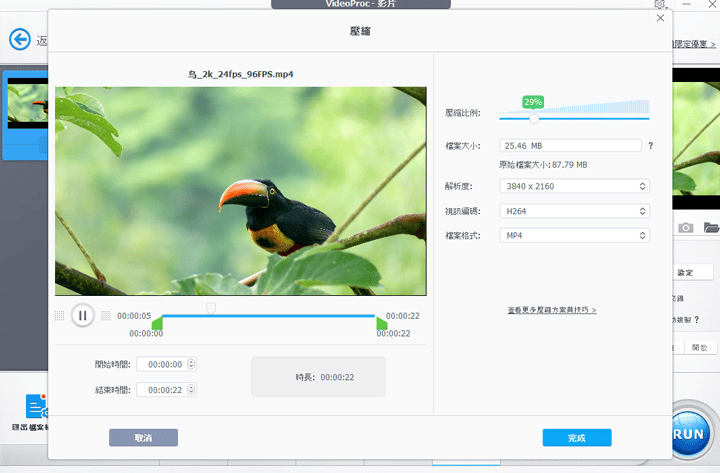Click the video preview image of the toucan
Image resolution: width=720 pixels, height=473 pixels.
[241, 191]
